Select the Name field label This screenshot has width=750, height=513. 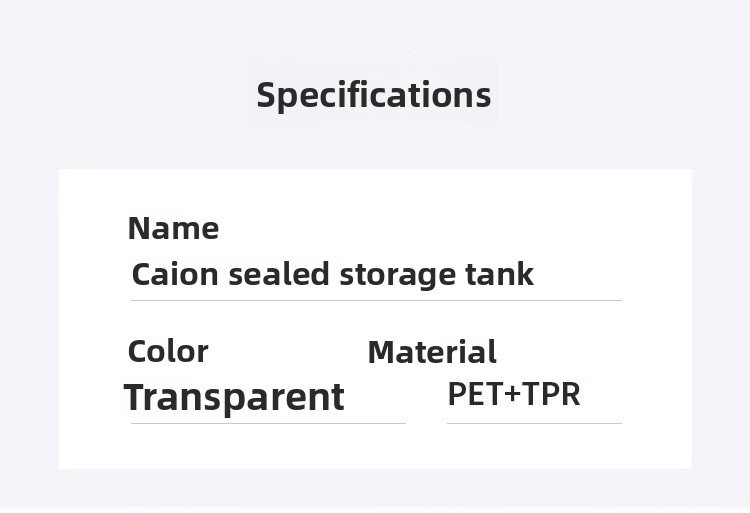[x=173, y=228]
